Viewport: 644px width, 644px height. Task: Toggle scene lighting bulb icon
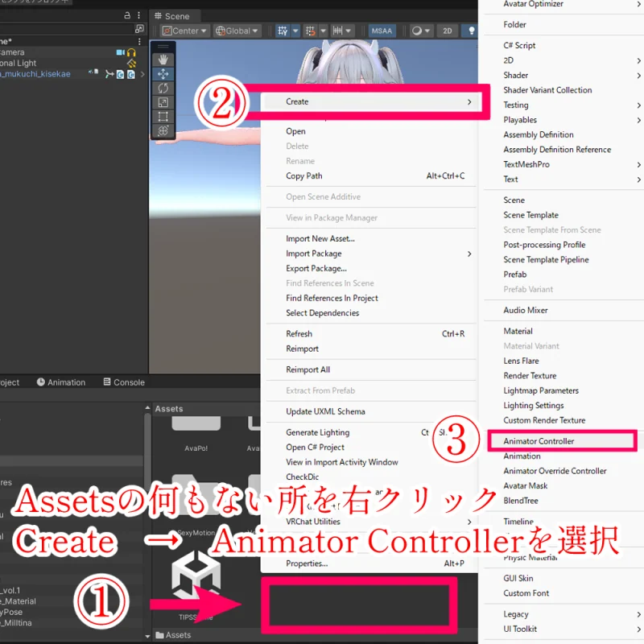pos(472,31)
